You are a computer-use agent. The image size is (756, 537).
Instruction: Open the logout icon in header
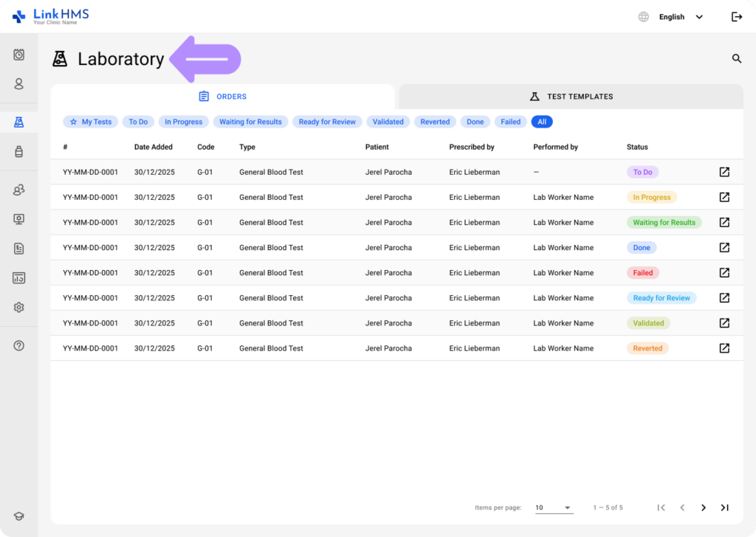tap(736, 17)
